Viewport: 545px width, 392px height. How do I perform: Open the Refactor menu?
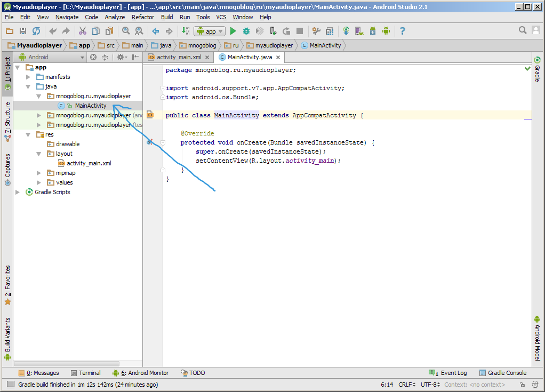coord(142,17)
